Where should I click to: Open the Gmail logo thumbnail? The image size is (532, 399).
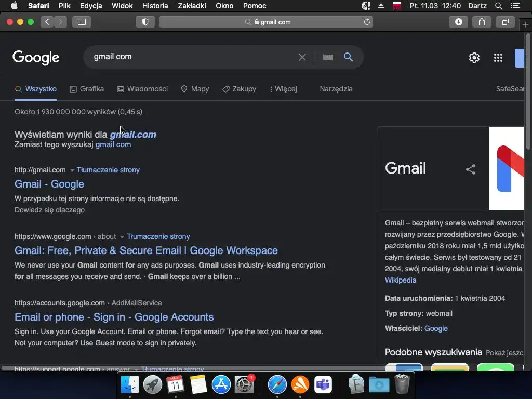(x=507, y=168)
